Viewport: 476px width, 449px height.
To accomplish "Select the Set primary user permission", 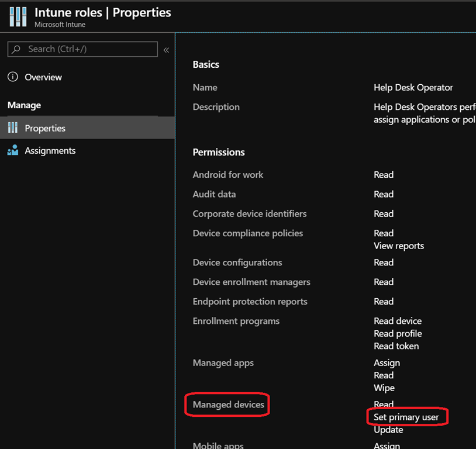I will pyautogui.click(x=406, y=417).
